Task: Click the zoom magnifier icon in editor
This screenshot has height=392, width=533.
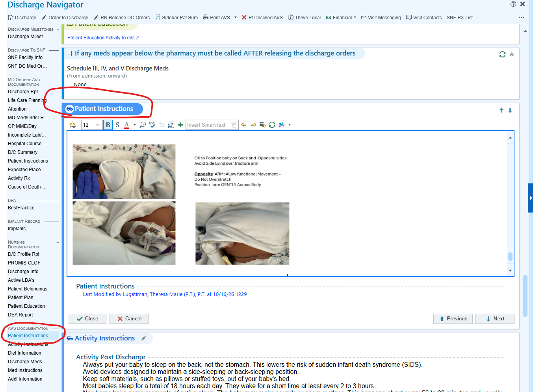Action: click(143, 125)
